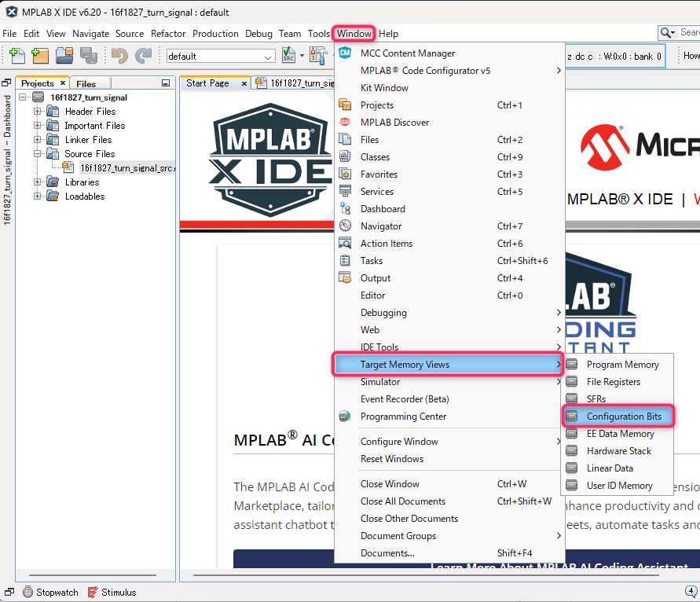Open the User ID Memory view
Screen dimensions: 700x602
[x=618, y=486]
